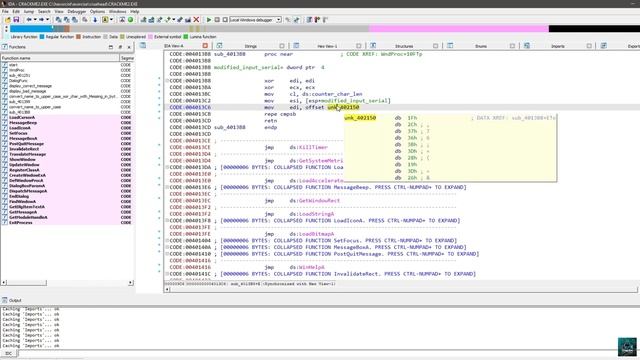Close the Enums tab

click(x=512, y=46)
